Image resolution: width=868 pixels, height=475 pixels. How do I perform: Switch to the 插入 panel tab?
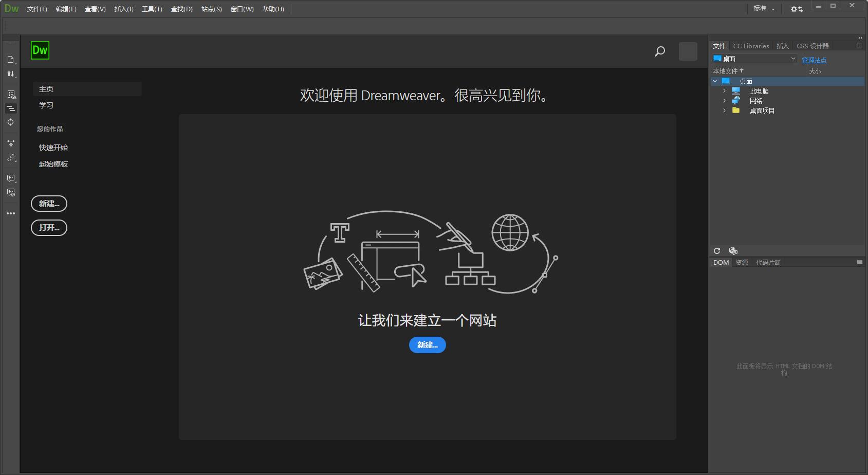tap(782, 46)
